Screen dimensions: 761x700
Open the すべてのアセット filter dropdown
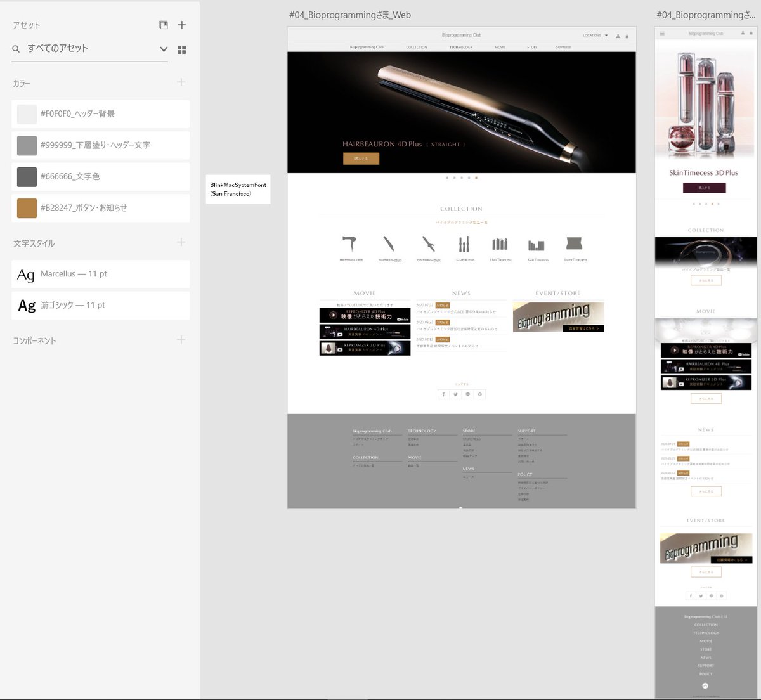click(x=164, y=49)
